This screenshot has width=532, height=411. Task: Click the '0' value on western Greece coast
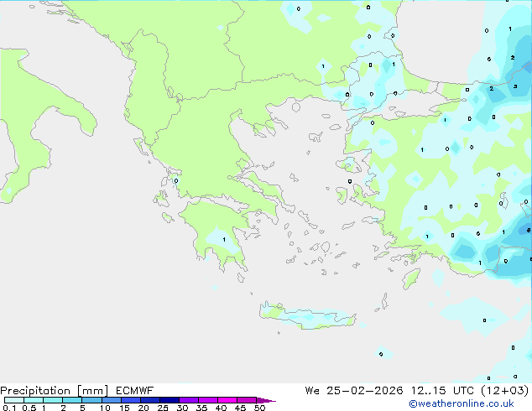(175, 180)
